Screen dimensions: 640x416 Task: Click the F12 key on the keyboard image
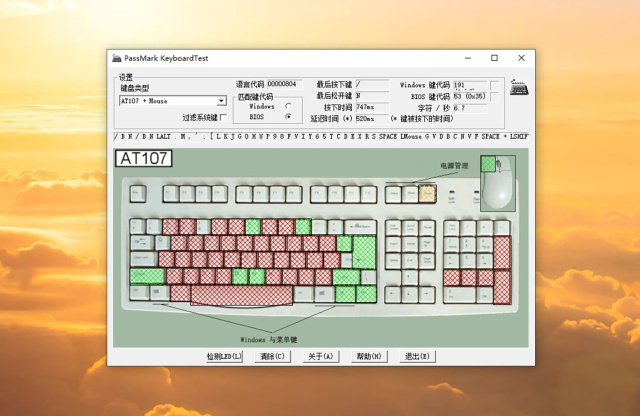coord(368,194)
